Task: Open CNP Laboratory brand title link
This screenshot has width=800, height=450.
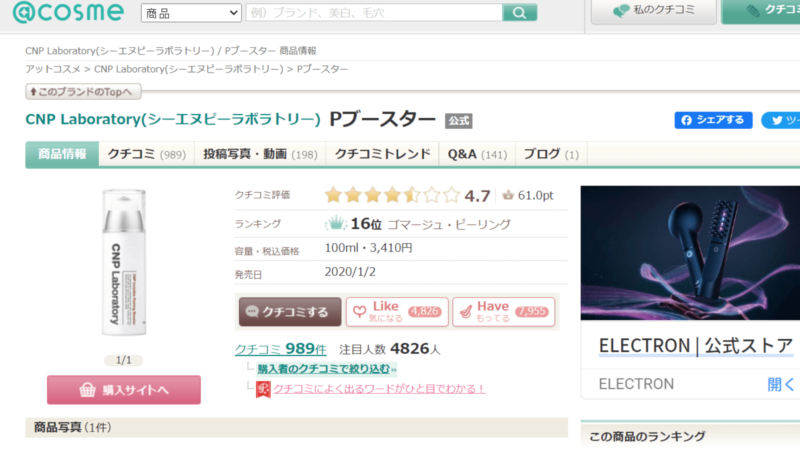Action: 173,119
